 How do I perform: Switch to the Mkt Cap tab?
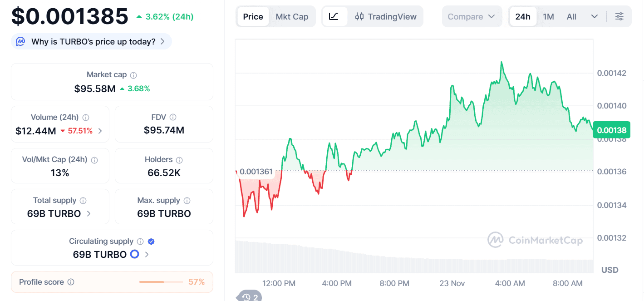pos(292,17)
